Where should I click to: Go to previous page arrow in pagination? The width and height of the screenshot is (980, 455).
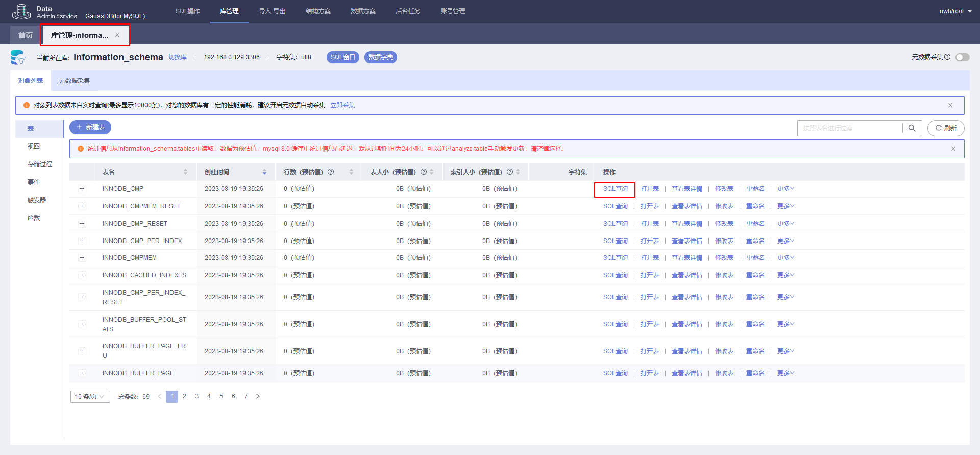[160, 396]
